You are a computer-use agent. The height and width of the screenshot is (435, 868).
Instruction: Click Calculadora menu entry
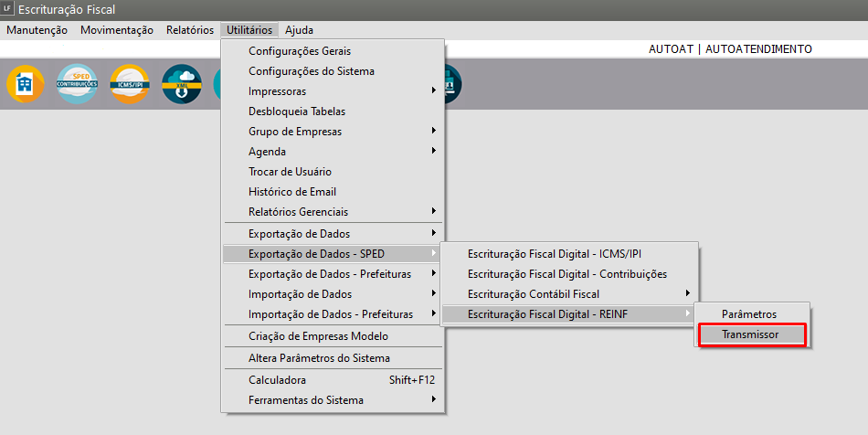click(x=278, y=380)
